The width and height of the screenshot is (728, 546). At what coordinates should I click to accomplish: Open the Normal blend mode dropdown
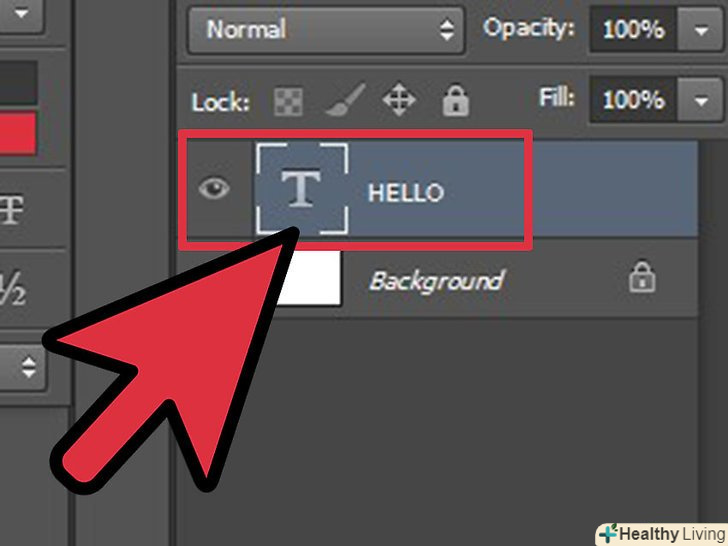pos(326,30)
